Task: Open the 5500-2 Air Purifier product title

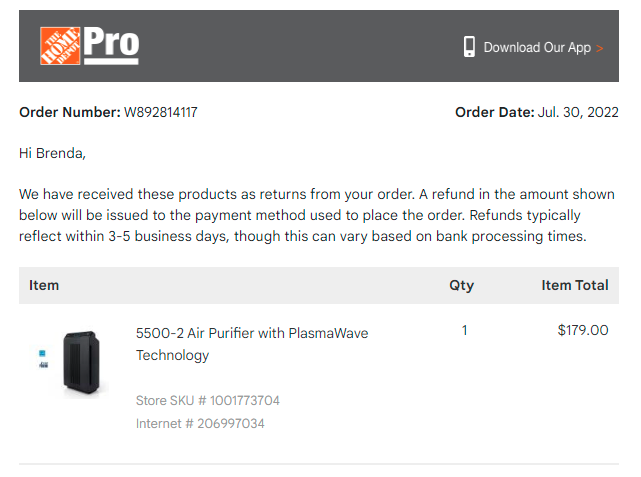Action: pos(252,344)
